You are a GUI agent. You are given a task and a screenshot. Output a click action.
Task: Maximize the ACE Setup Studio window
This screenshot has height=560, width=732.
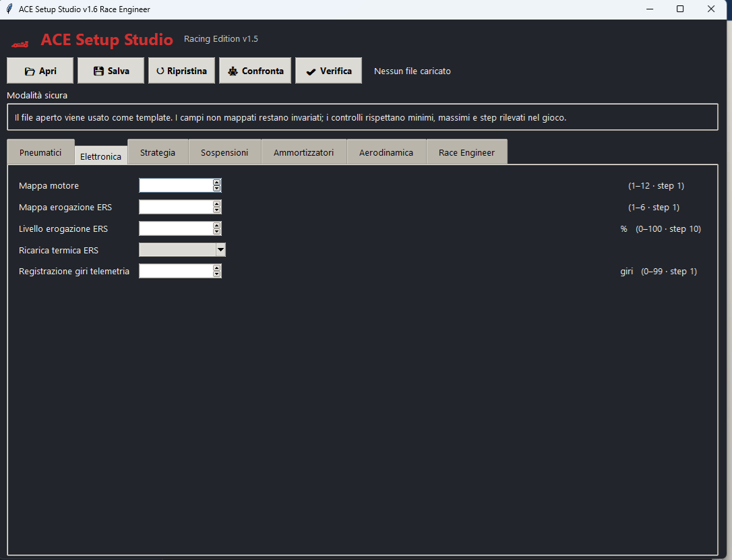point(680,9)
